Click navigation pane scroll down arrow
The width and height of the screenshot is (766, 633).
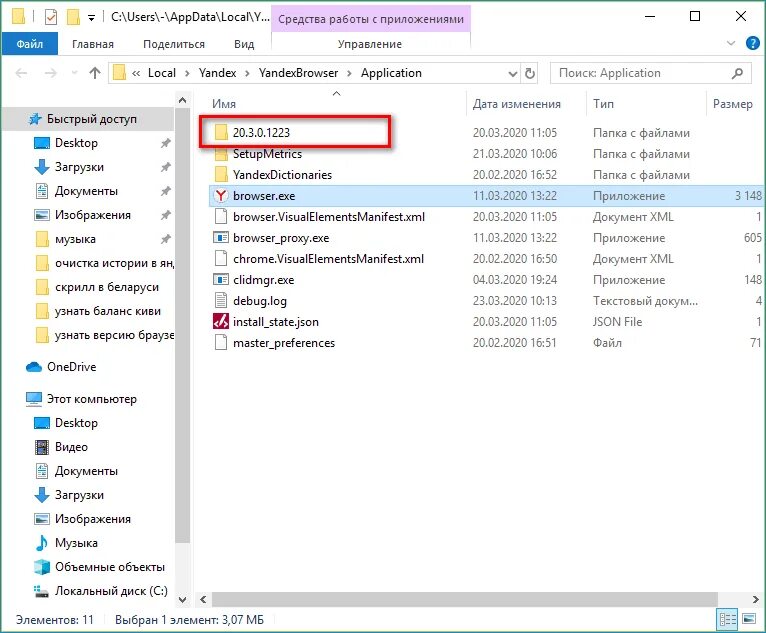(x=182, y=599)
